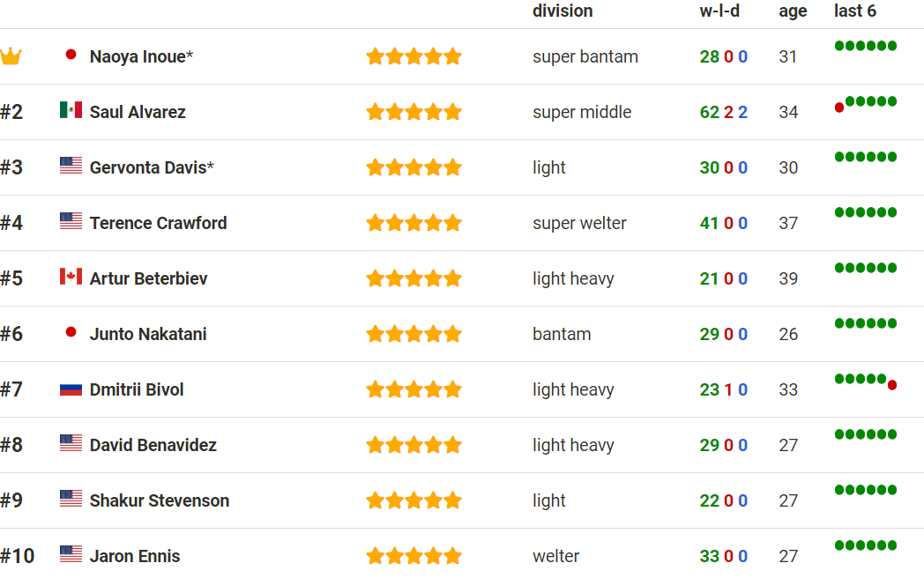The image size is (924, 578).
Task: Click the Japan flag beside Junto Nakatani
Action: point(71,332)
